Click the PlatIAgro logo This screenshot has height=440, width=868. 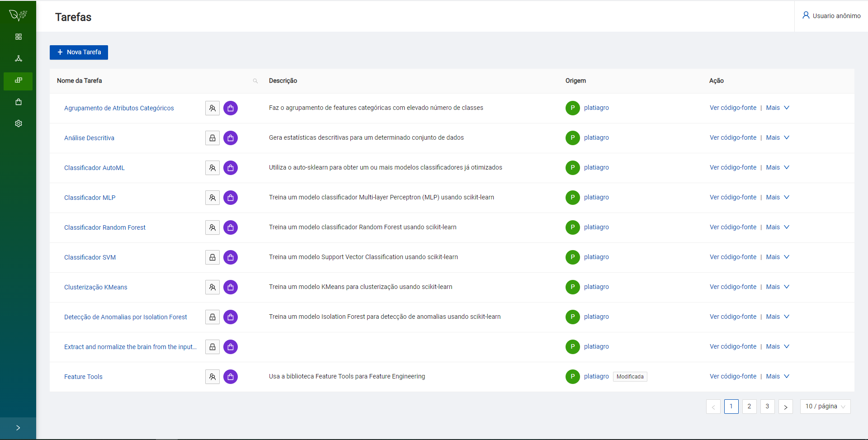coord(18,15)
